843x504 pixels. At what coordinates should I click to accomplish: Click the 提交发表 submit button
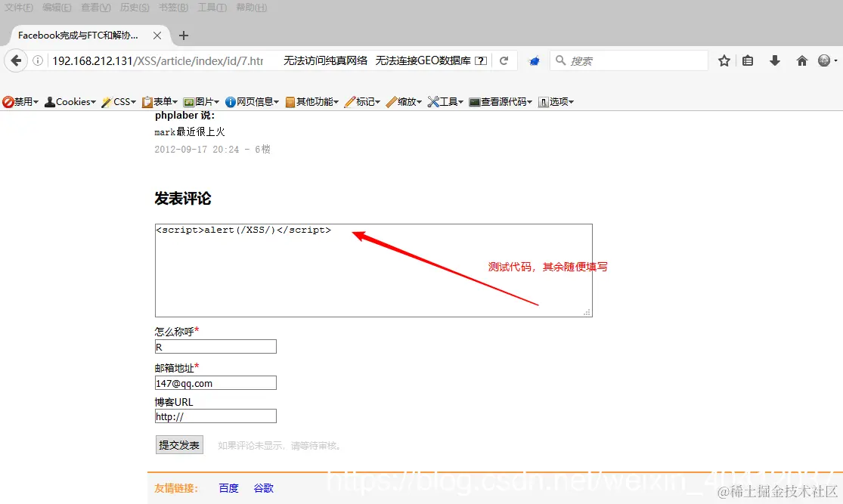pyautogui.click(x=180, y=445)
